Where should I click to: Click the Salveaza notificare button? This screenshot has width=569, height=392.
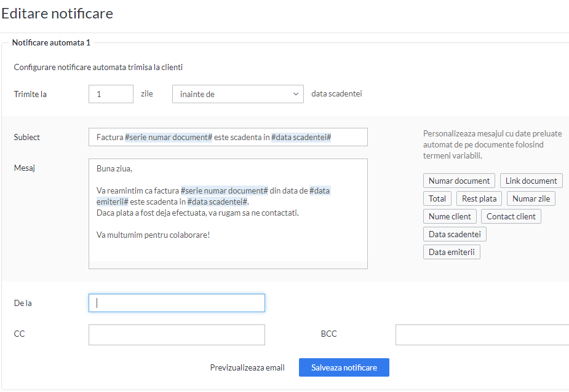coord(344,367)
